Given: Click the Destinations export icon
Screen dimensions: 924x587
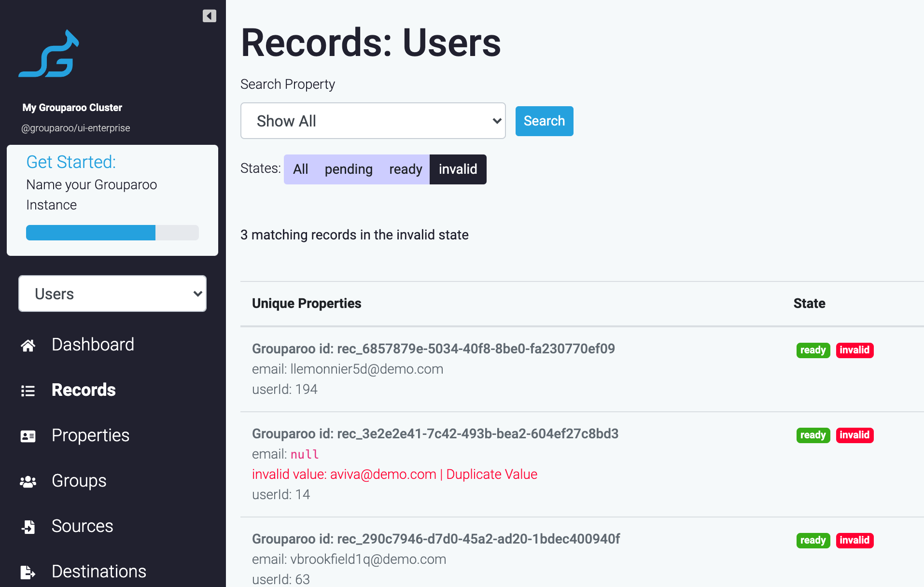Looking at the screenshot, I should pyautogui.click(x=28, y=572).
